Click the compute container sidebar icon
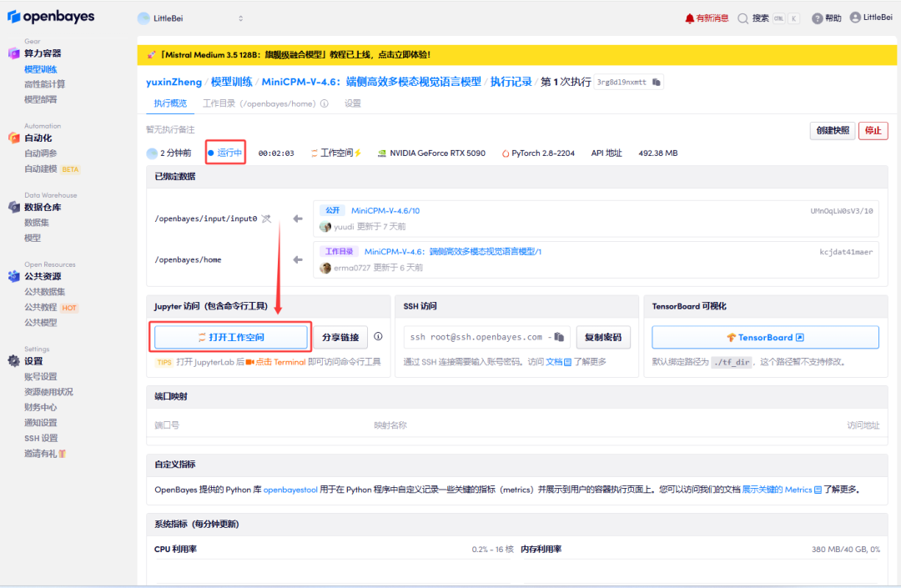The width and height of the screenshot is (901, 588). tap(14, 53)
